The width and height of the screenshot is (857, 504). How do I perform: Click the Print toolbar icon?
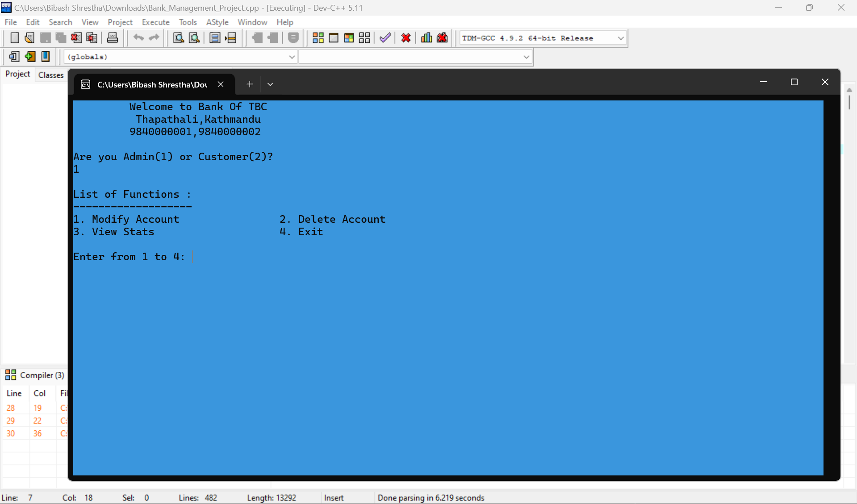click(113, 38)
